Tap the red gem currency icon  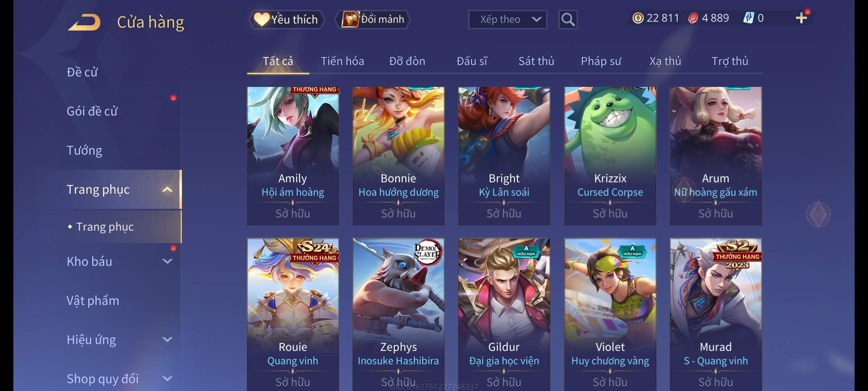click(x=693, y=18)
